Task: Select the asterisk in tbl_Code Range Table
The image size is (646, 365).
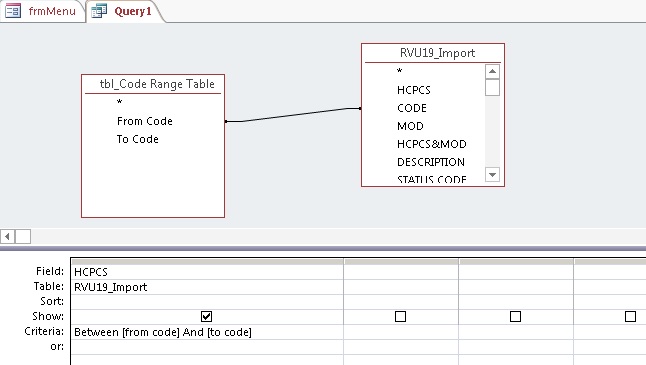Action: tap(119, 102)
